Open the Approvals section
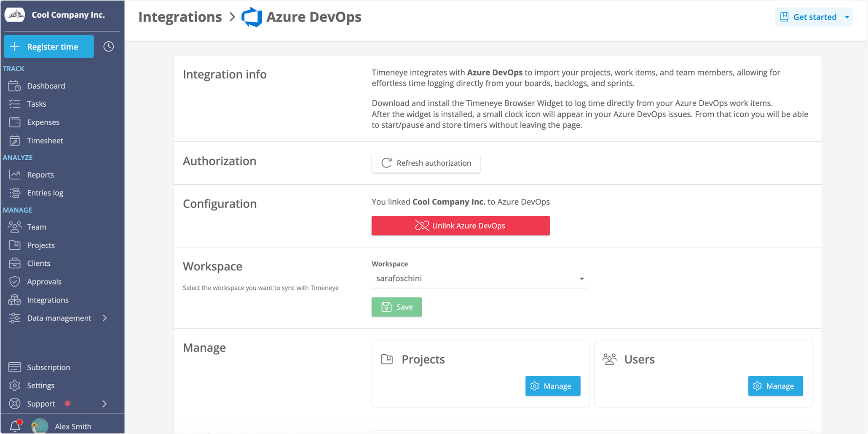Screen dimensions: 868x434 (x=44, y=281)
